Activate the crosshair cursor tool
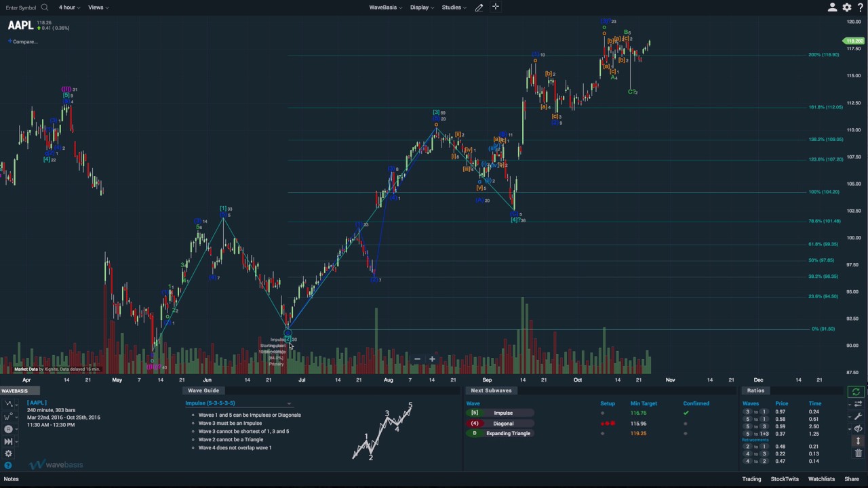The width and height of the screenshot is (868, 488). coord(496,7)
